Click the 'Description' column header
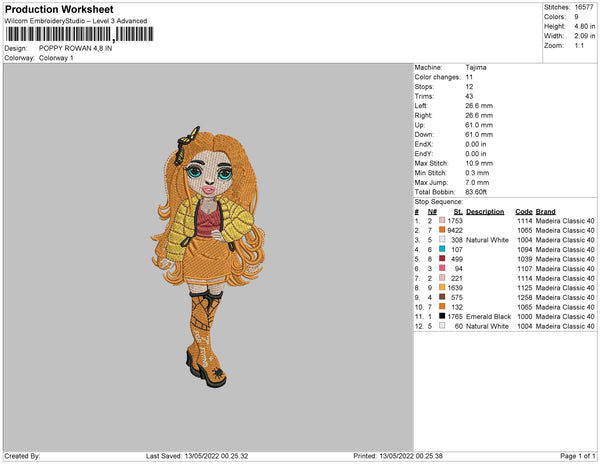Viewport: 600px width, 464px height. 485,212
